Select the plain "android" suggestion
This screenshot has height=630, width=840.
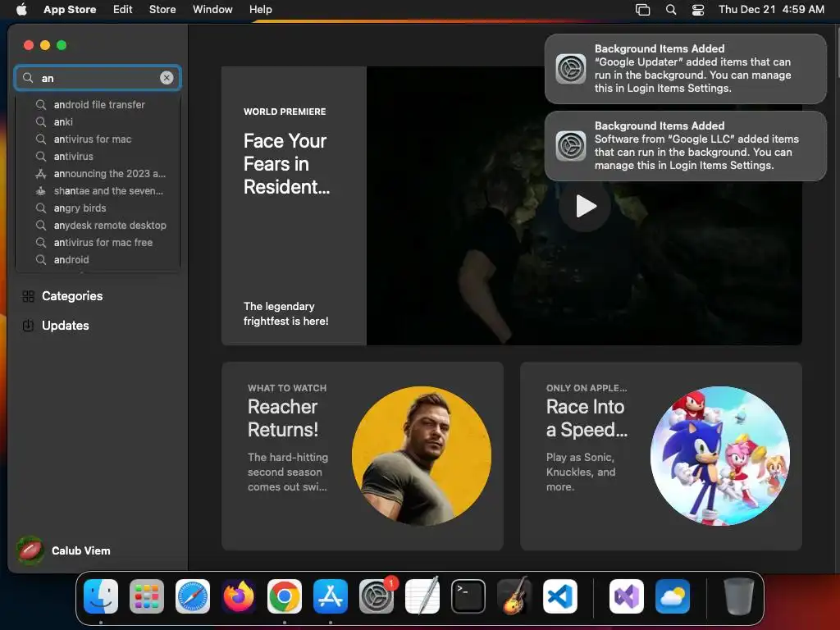[98, 259]
